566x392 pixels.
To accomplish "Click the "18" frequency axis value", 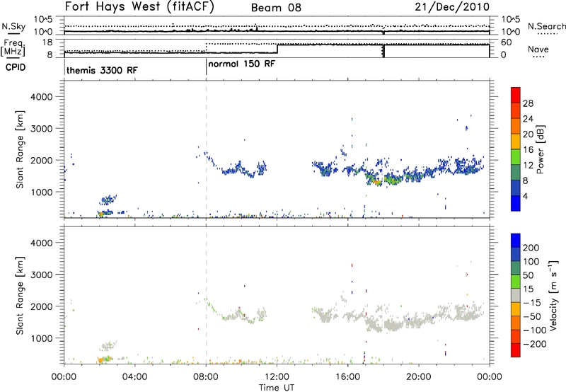I will click(x=47, y=42).
